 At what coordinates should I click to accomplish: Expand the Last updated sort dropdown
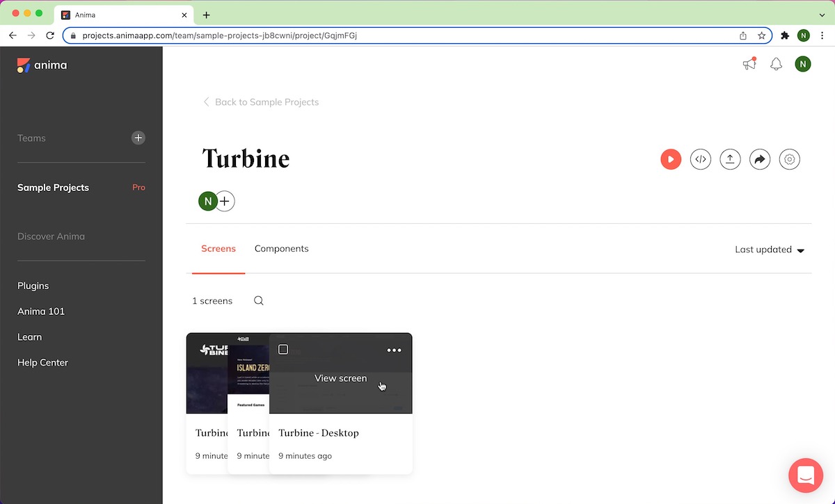click(x=770, y=250)
